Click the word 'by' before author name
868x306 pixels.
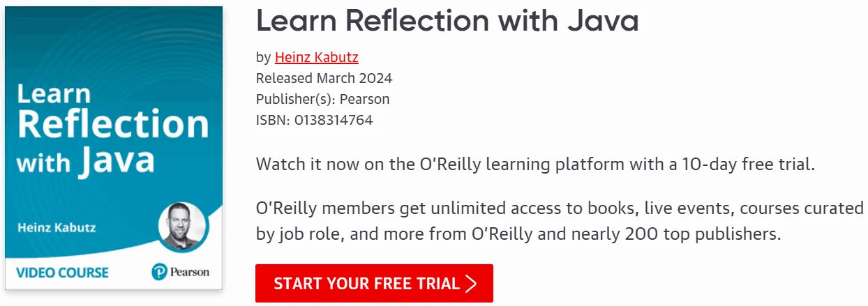(264, 58)
